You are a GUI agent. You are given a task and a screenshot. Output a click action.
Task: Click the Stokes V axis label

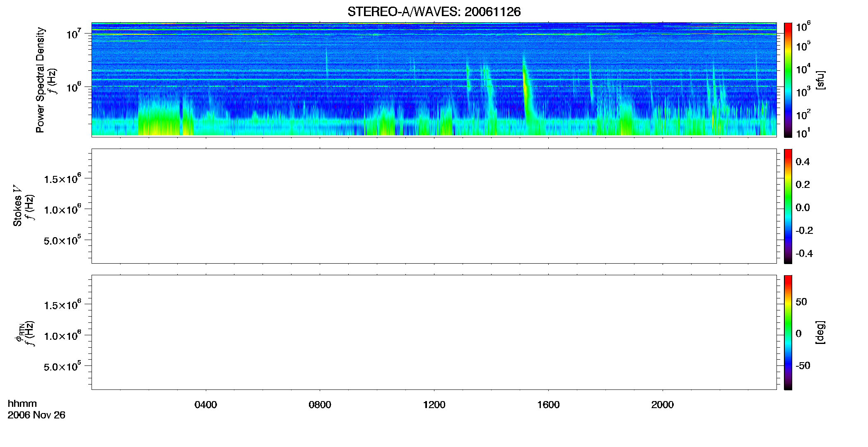(x=17, y=206)
